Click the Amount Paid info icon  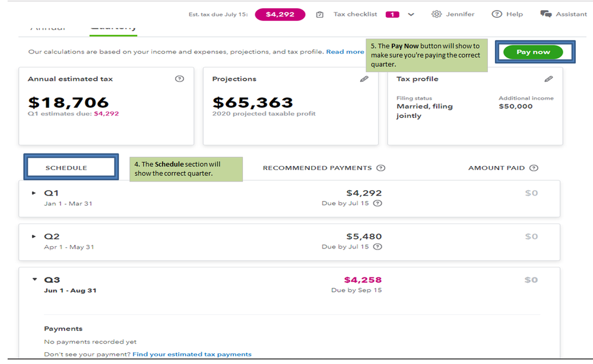click(534, 168)
